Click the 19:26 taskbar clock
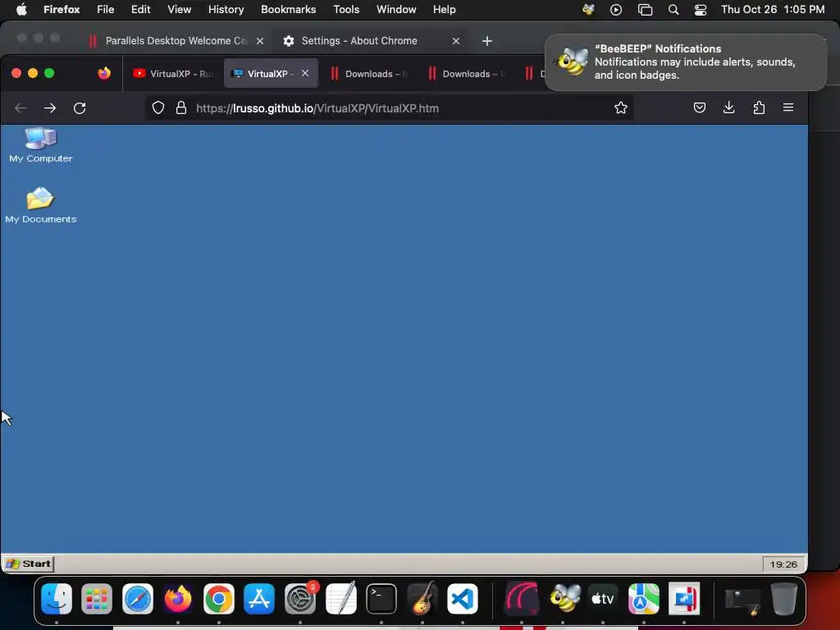Screen dimensions: 840x630 tap(783, 564)
